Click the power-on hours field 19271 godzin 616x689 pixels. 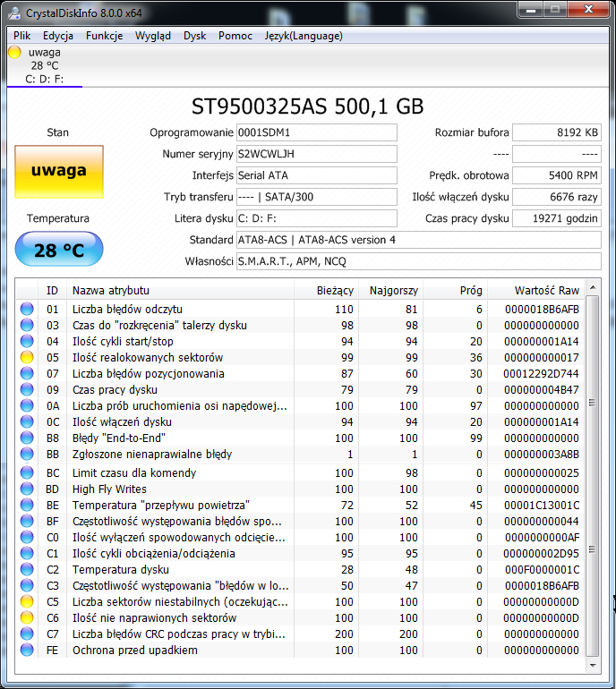tap(557, 218)
